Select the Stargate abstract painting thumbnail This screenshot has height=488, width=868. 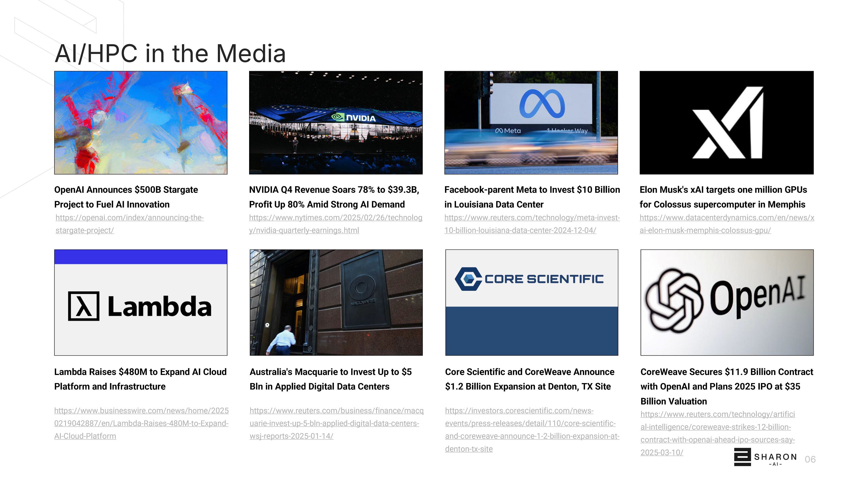pos(141,123)
